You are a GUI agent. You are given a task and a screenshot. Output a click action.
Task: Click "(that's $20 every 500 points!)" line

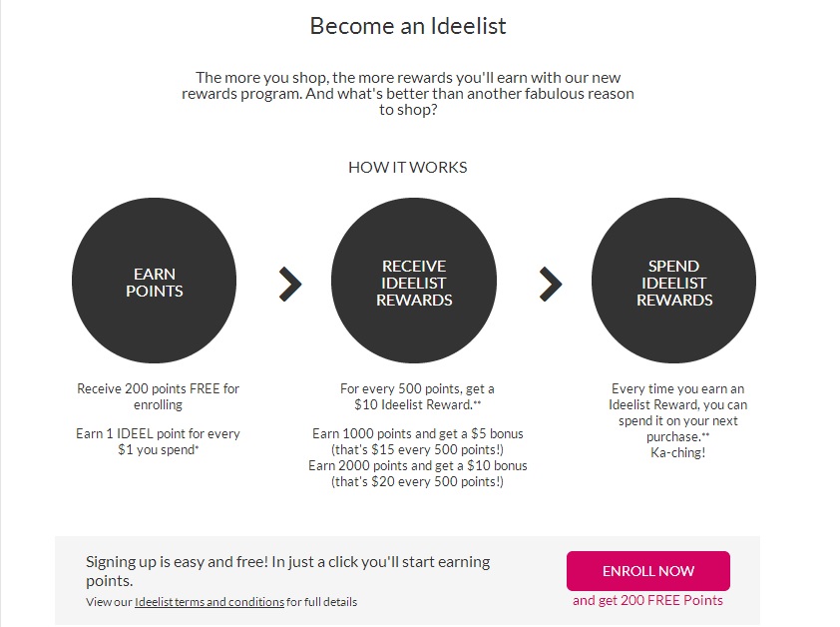[417, 482]
